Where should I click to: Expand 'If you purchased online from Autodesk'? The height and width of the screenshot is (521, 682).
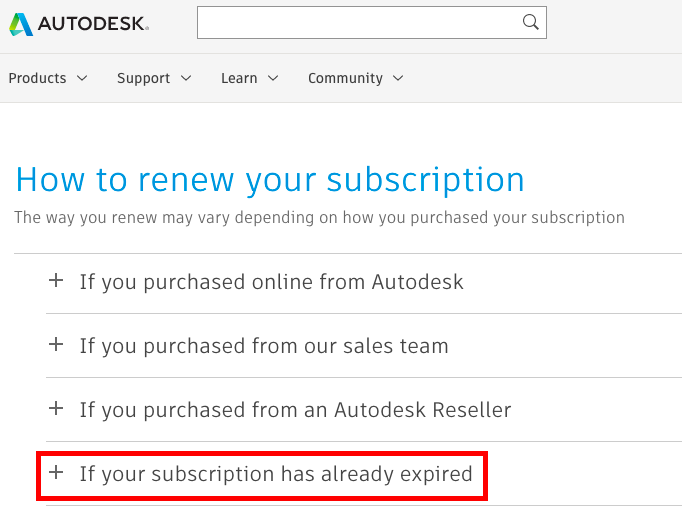coord(271,282)
